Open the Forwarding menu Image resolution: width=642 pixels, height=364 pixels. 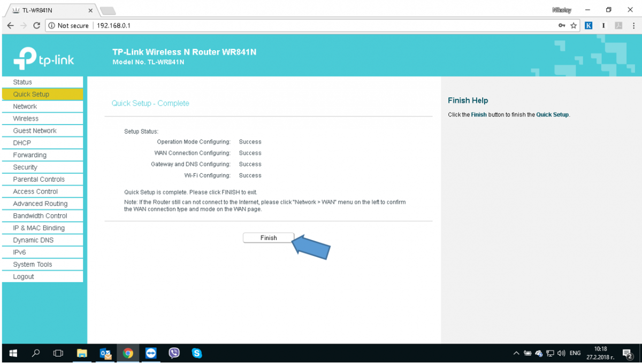click(43, 155)
